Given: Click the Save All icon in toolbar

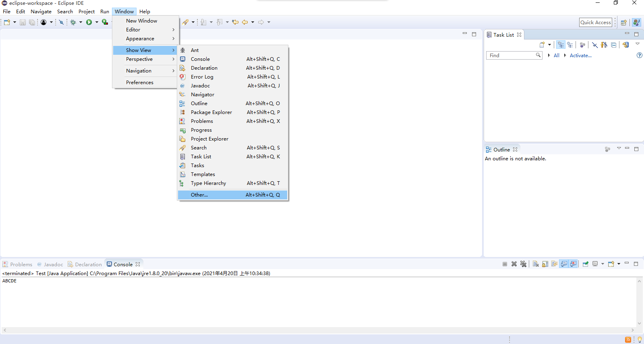Looking at the screenshot, I should coord(32,22).
